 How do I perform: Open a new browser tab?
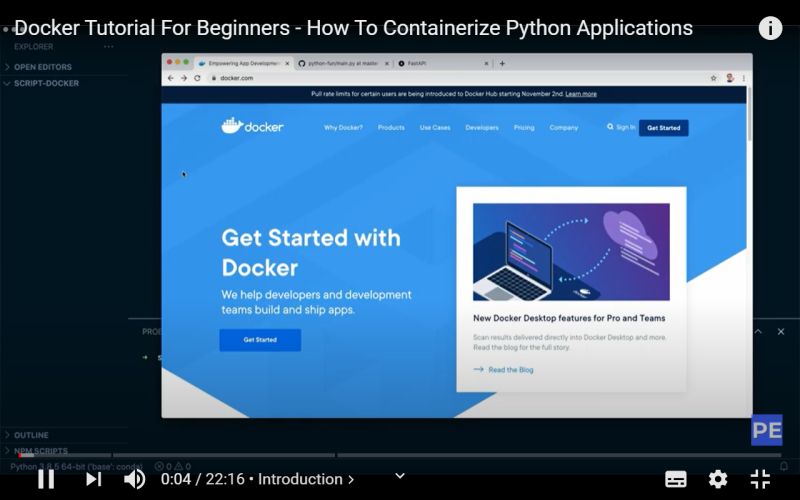[502, 63]
